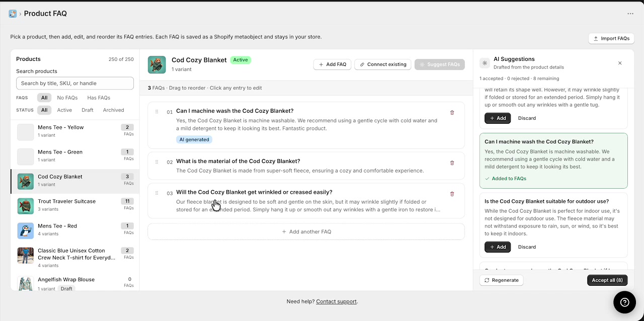Focus the Search products field
The height and width of the screenshot is (321, 644).
click(x=75, y=83)
